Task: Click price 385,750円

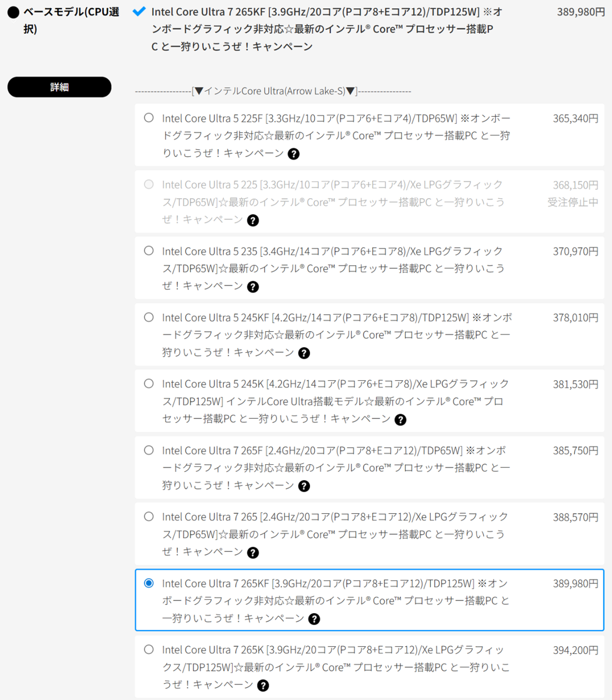Action: 575,451
